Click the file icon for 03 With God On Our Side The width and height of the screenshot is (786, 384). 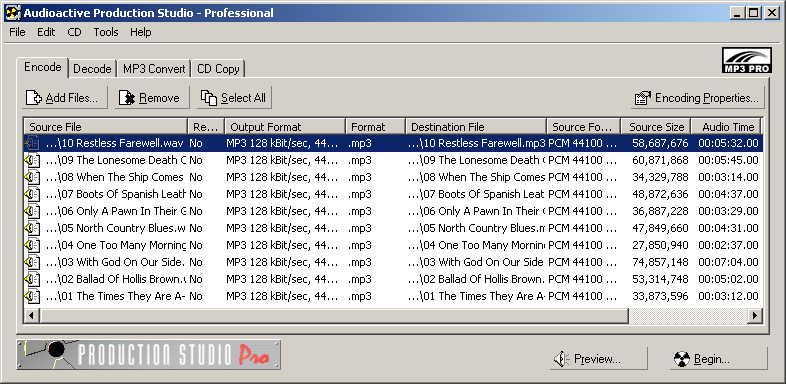pyautogui.click(x=32, y=262)
